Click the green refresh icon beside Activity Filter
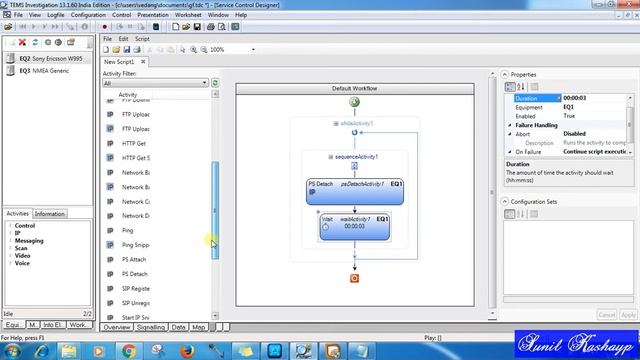This screenshot has width=640, height=360. pyautogui.click(x=215, y=83)
